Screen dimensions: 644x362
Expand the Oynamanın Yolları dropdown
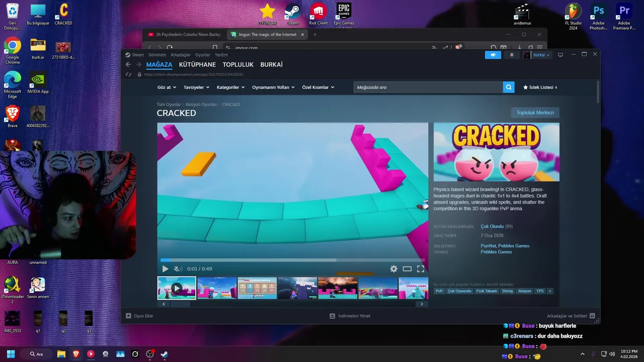point(273,87)
